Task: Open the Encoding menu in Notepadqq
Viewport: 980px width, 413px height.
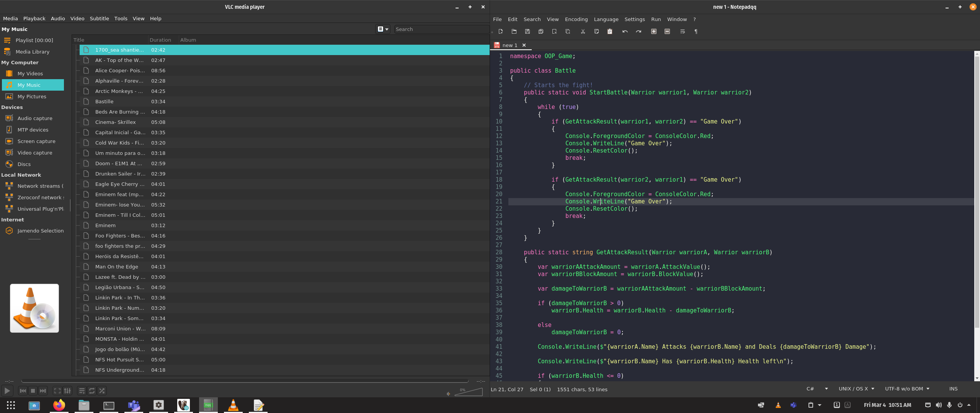Action: pyautogui.click(x=576, y=19)
